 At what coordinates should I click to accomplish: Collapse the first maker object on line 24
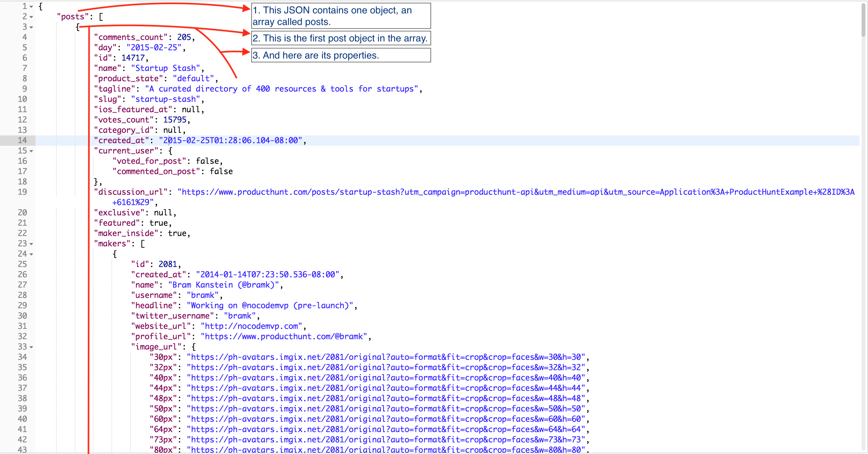[x=31, y=254]
